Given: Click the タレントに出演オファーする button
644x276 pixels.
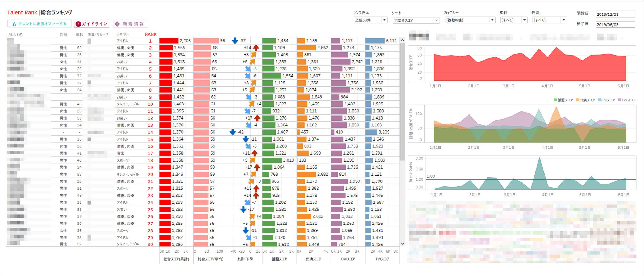Looking at the screenshot, I should pos(39,24).
